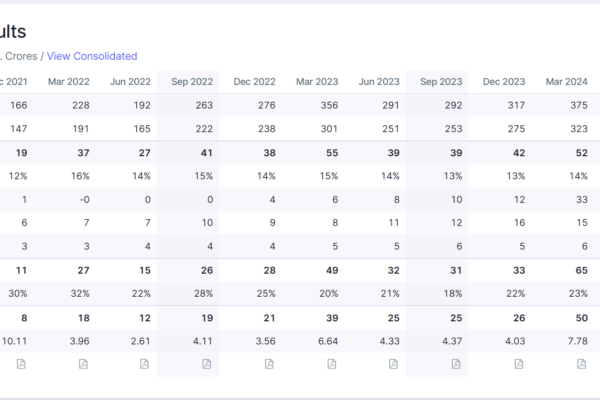This screenshot has height=400, width=600.
Task: Click the bold value 55 under Mar 2023
Action: (332, 153)
